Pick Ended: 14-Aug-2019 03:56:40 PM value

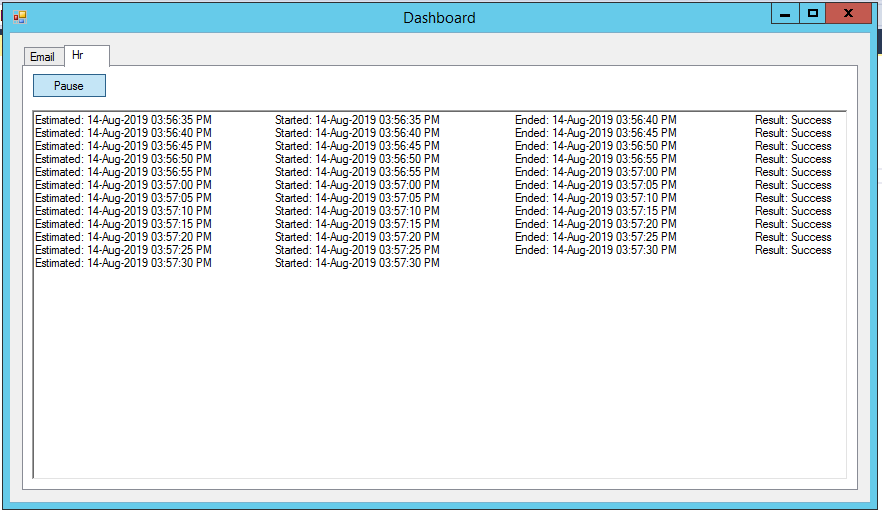click(596, 120)
